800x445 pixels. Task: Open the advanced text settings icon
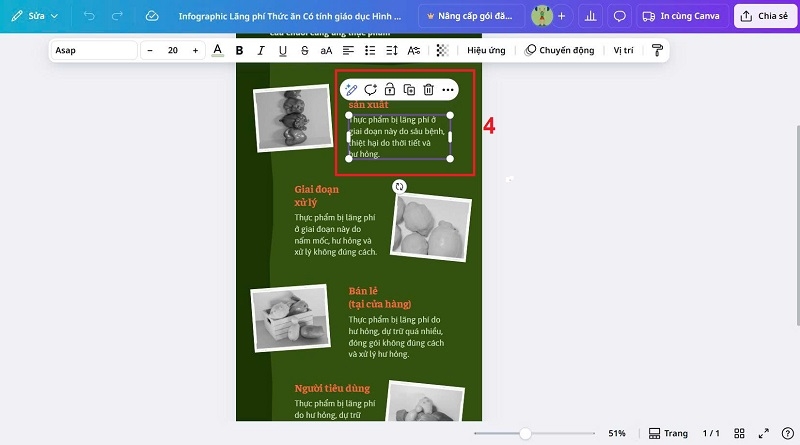414,50
